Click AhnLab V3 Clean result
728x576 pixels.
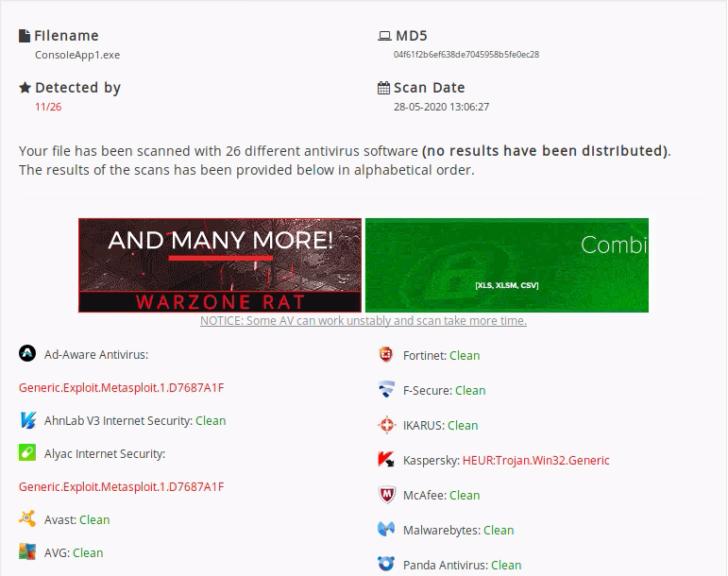tap(211, 420)
